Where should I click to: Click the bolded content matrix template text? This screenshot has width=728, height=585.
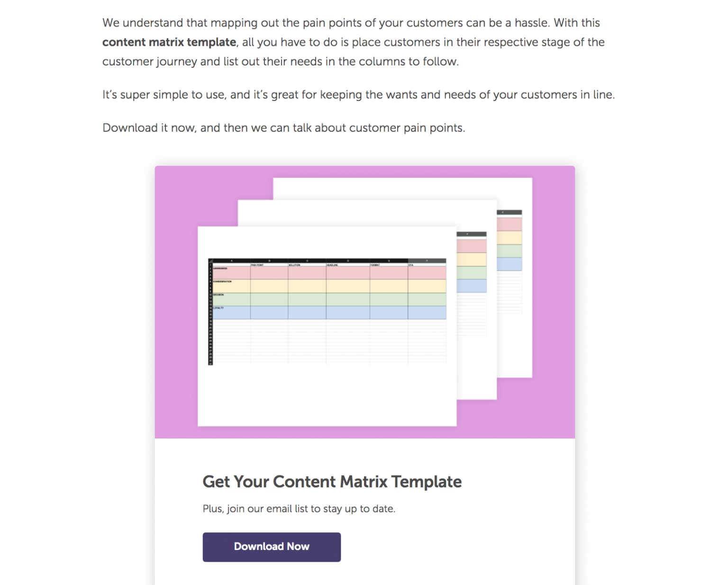[x=169, y=42]
